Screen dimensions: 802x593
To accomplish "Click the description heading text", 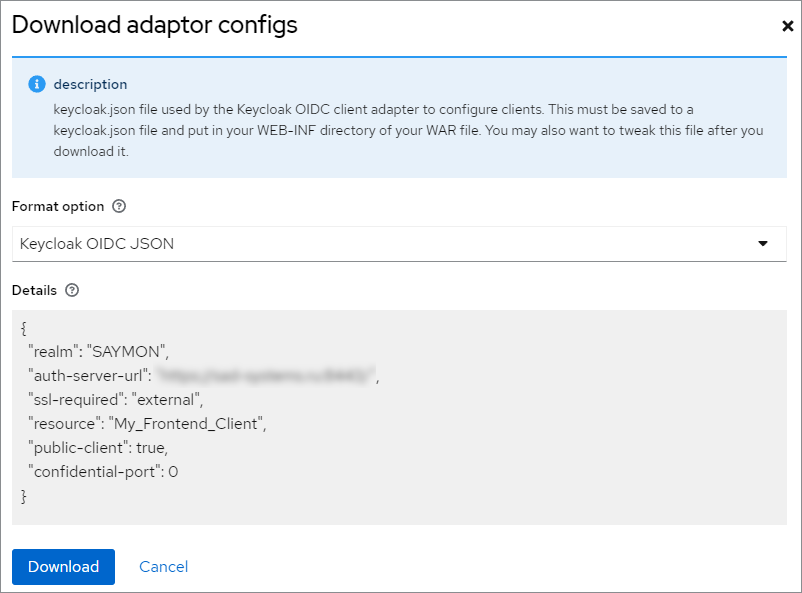I will pyautogui.click(x=91, y=84).
